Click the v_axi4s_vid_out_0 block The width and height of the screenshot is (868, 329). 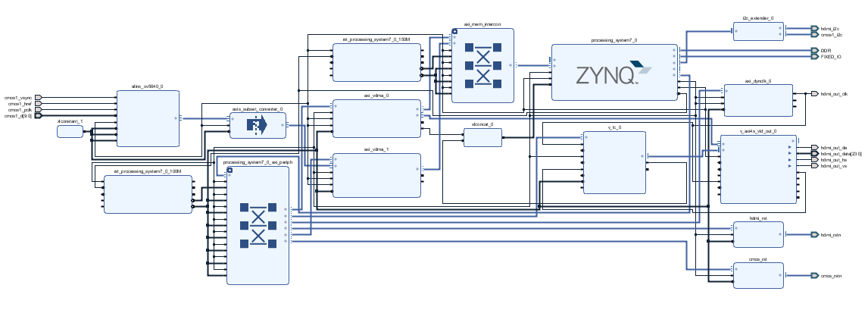[758, 170]
